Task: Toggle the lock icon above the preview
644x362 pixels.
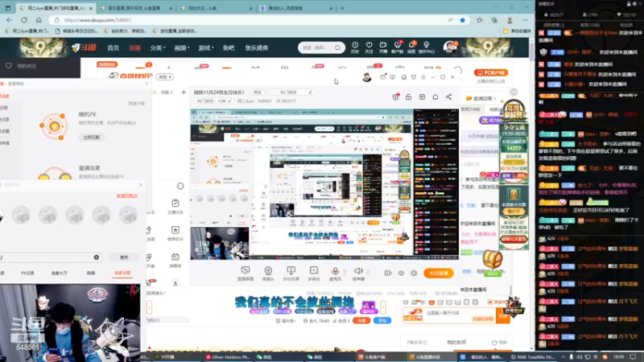Action: (408, 97)
